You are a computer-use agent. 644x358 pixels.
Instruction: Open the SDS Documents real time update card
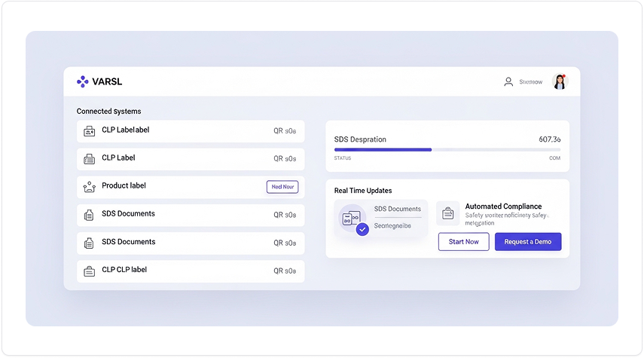(380, 218)
